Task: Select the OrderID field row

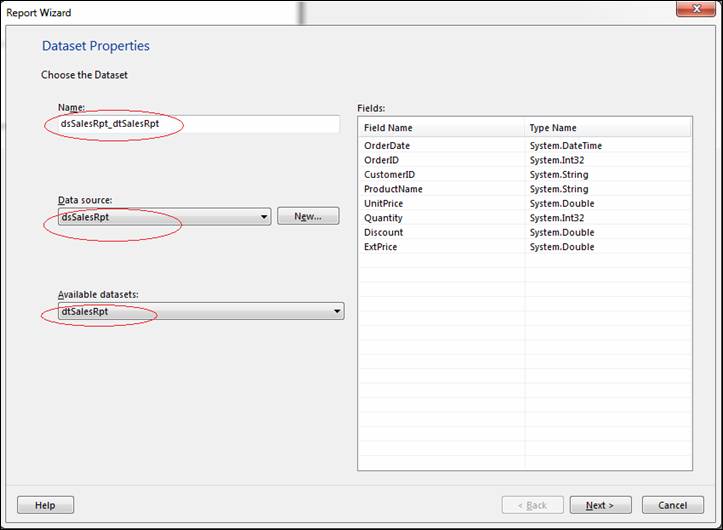Action: click(x=525, y=160)
